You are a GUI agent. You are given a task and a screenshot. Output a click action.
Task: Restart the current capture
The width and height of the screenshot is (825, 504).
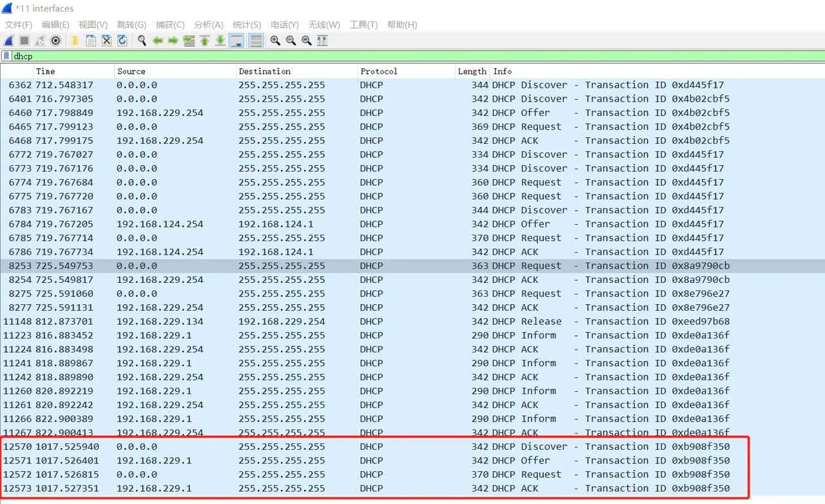[39, 41]
